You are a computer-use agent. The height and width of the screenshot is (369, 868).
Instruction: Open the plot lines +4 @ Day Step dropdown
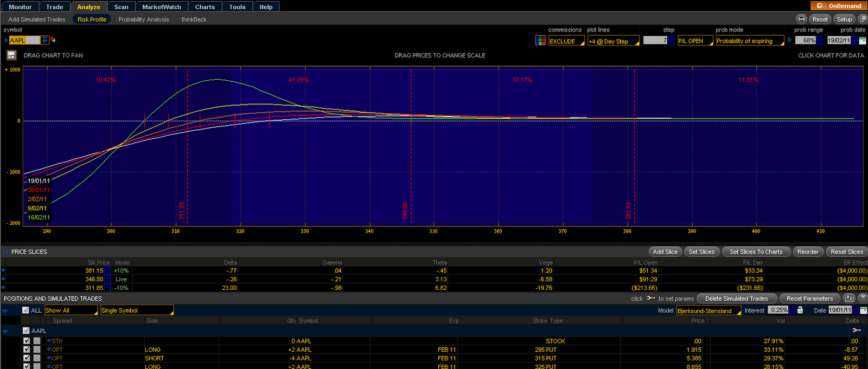point(614,41)
